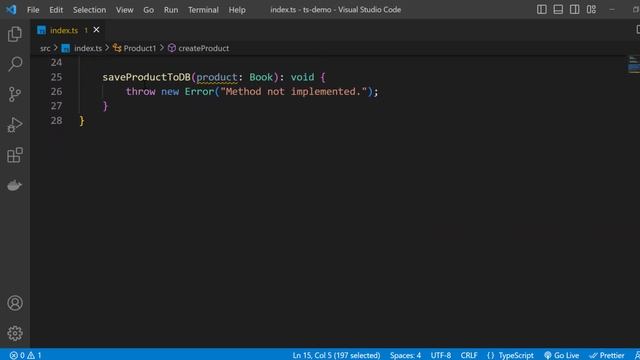Click line number 25 in gutter
This screenshot has height=360, width=640.
(x=56, y=77)
